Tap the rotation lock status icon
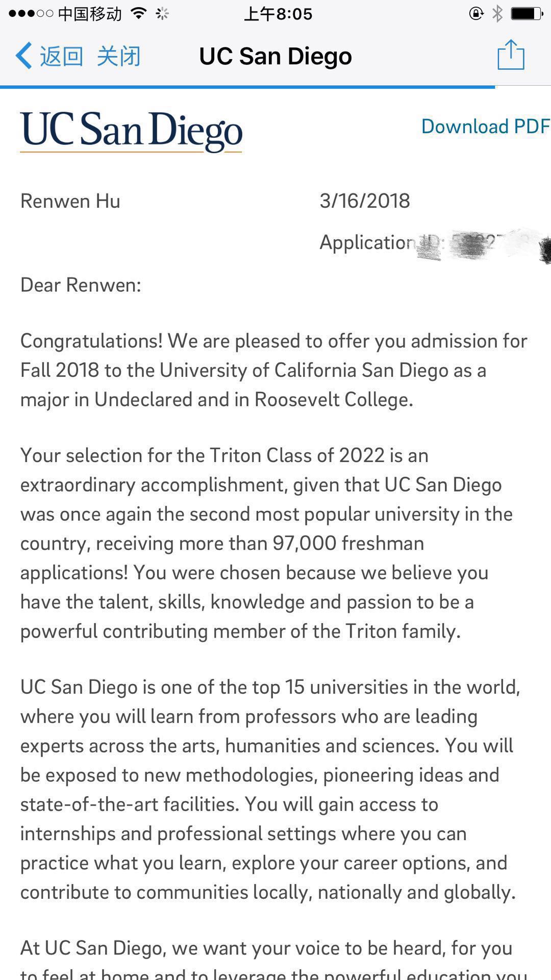Image resolution: width=551 pixels, height=980 pixels. click(475, 13)
